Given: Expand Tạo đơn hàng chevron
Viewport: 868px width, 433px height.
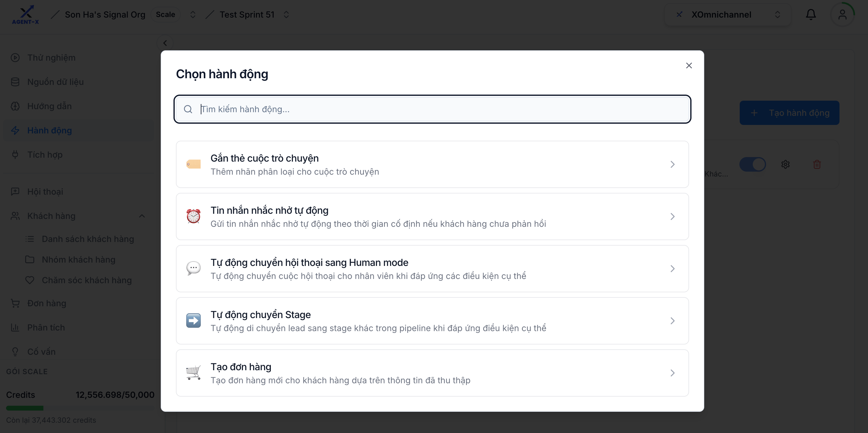Looking at the screenshot, I should pos(672,373).
